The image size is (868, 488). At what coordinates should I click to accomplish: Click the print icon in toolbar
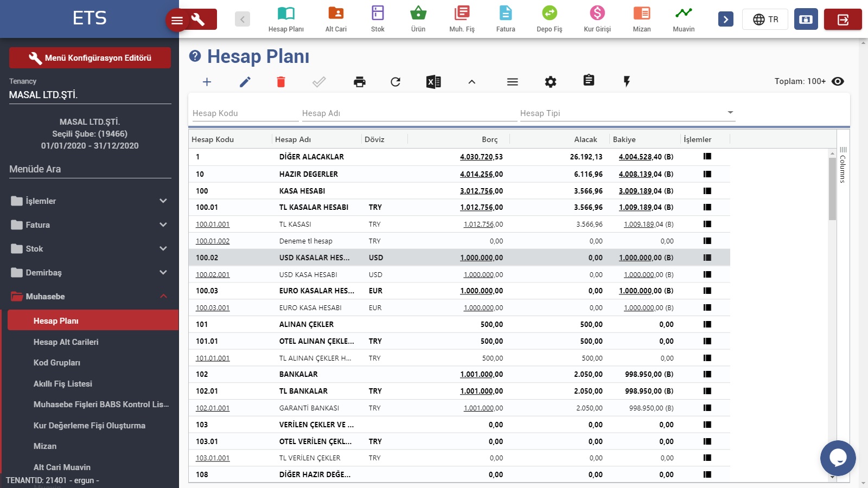[x=359, y=82]
